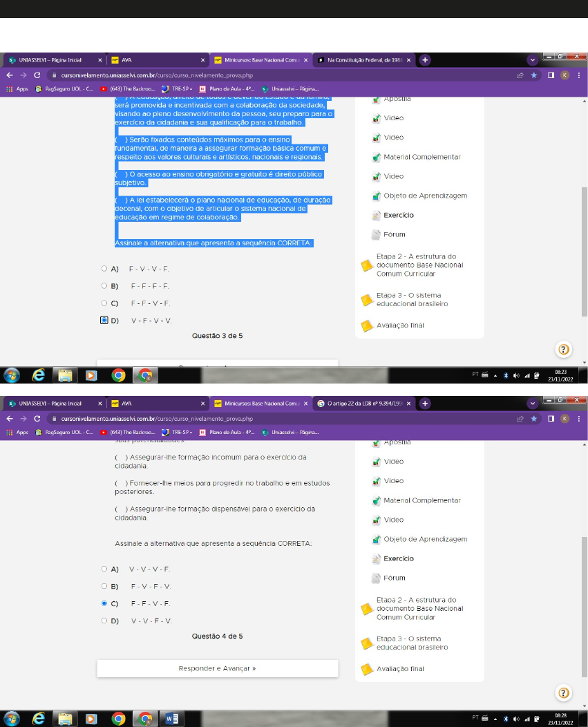This screenshot has width=588, height=727.
Task: Open Fórum in the upper sidebar list
Action: 394,234
